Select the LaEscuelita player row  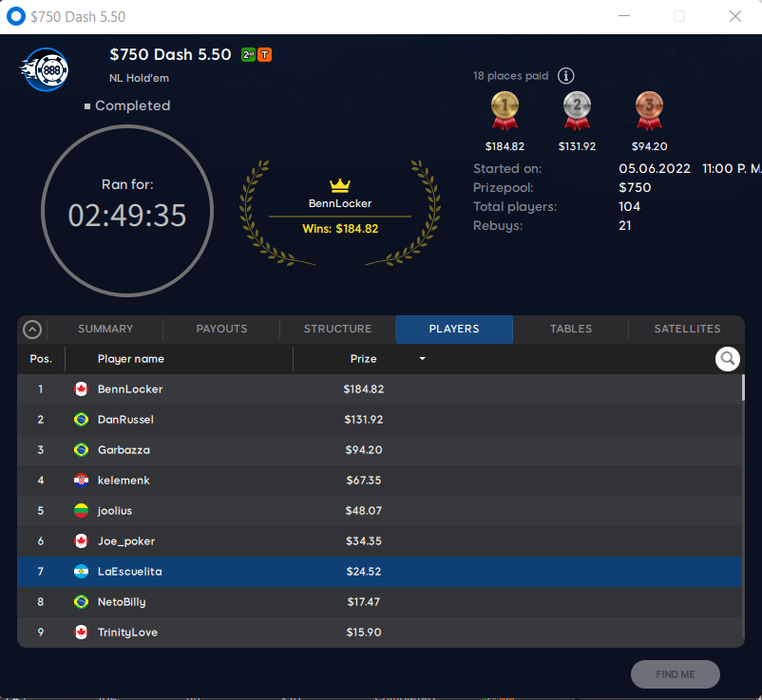click(x=379, y=572)
